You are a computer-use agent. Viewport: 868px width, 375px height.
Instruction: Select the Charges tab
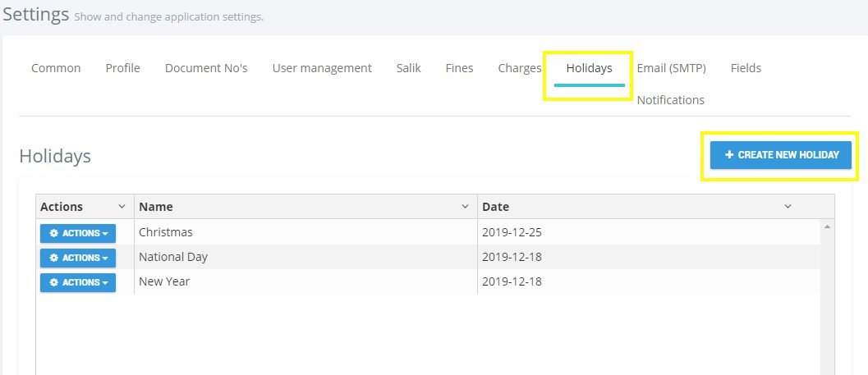point(519,68)
